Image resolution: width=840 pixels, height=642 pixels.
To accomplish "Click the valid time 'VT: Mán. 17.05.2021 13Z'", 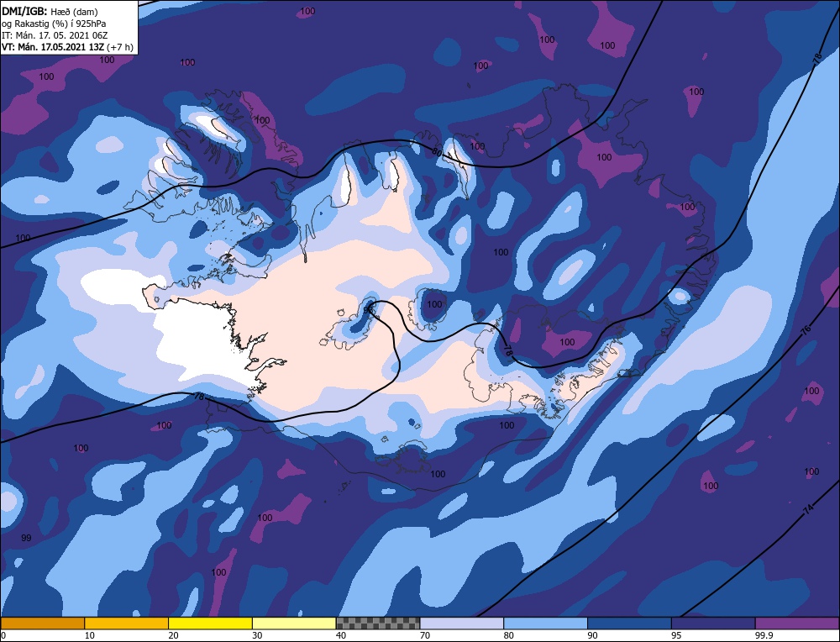I will 53,47.
